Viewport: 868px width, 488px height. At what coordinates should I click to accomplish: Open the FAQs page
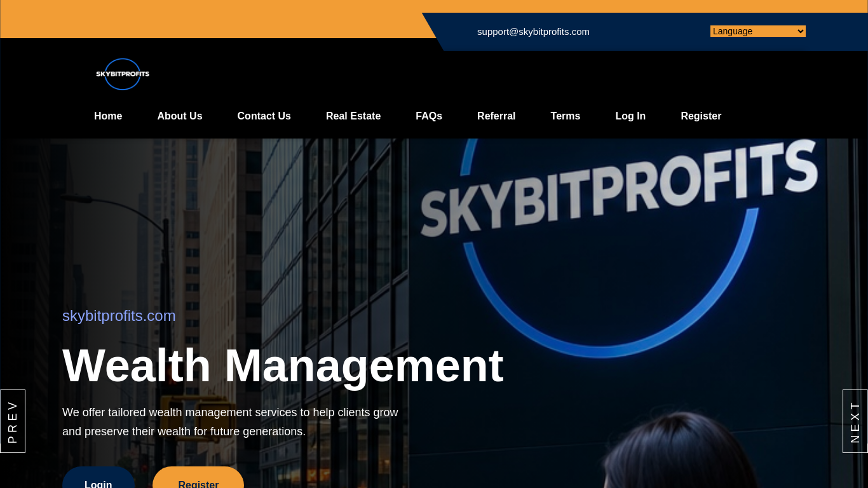pyautogui.click(x=429, y=116)
